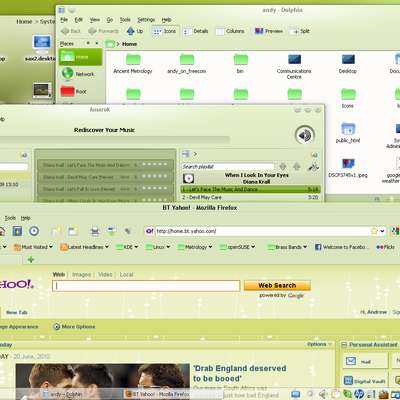Open Dolphin Help menu
The image size is (400, 400).
pos(166,20)
